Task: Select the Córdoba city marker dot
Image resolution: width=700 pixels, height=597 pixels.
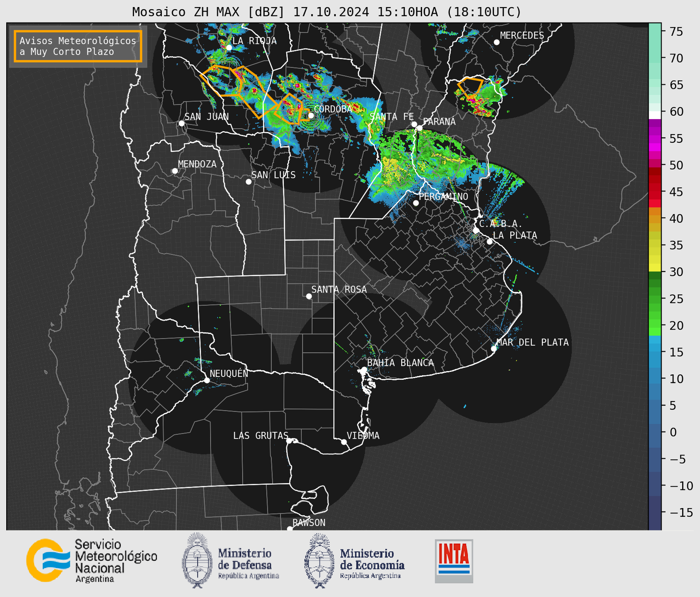Action: coord(311,115)
